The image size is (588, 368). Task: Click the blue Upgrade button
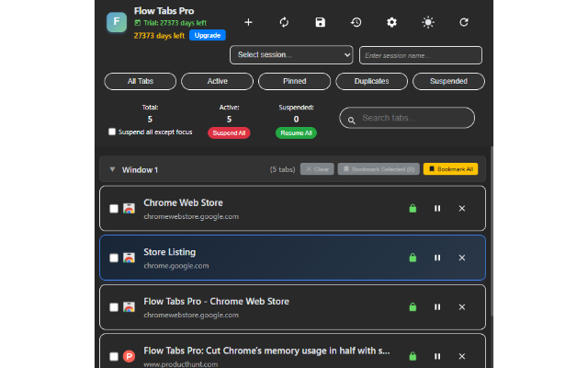coord(208,35)
